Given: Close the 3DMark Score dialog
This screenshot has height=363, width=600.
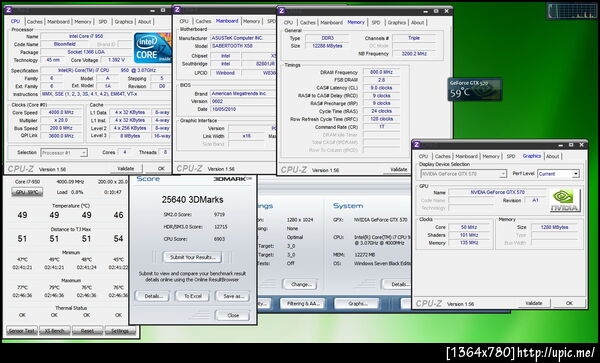Looking at the screenshot, I should coord(233,316).
